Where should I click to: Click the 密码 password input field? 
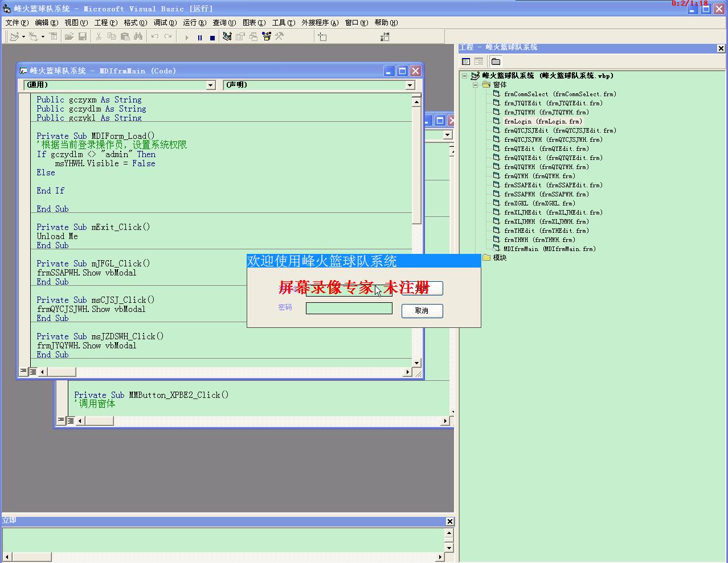coord(349,309)
